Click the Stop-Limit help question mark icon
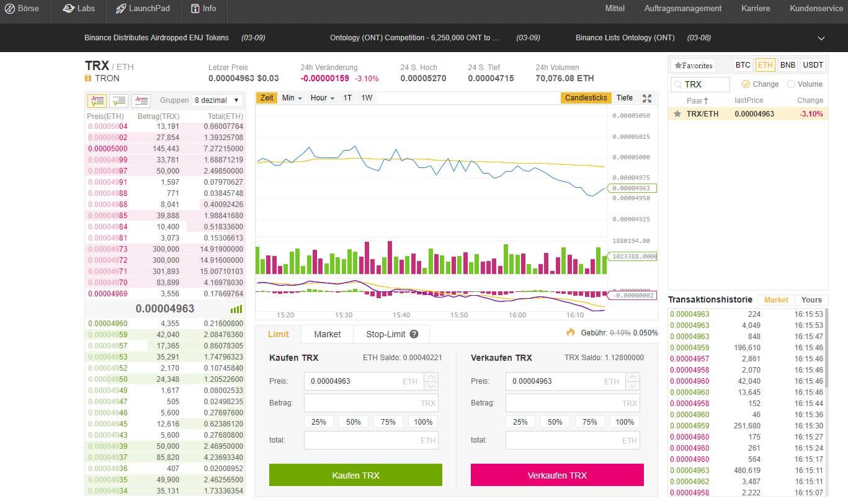The height and width of the screenshot is (504, 848). 414,334
